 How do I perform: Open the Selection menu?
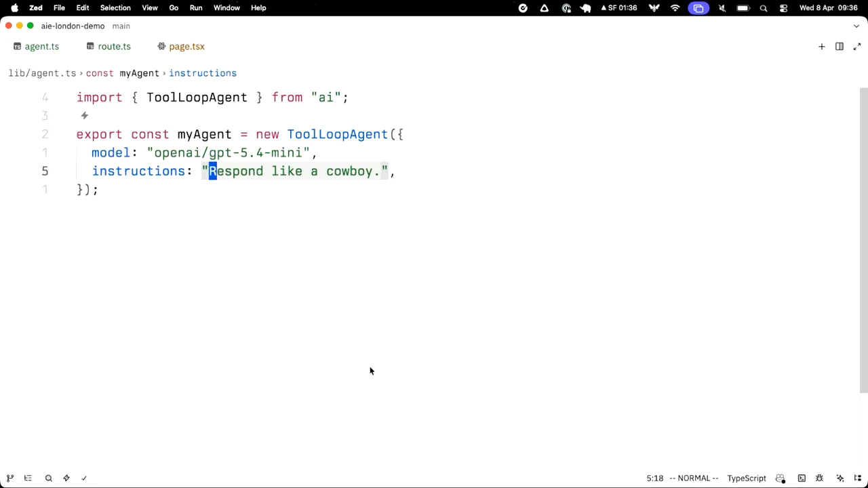tap(115, 8)
